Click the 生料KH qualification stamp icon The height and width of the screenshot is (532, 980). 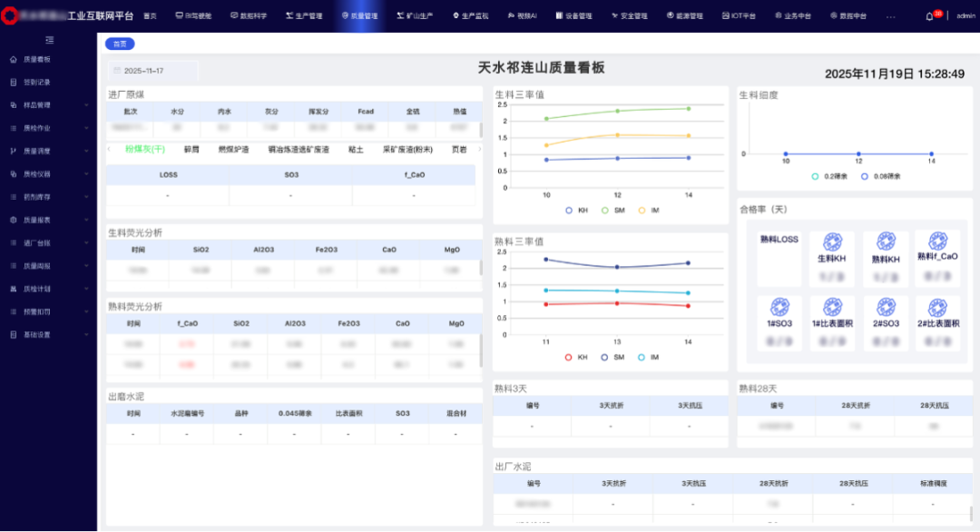pyautogui.click(x=831, y=242)
